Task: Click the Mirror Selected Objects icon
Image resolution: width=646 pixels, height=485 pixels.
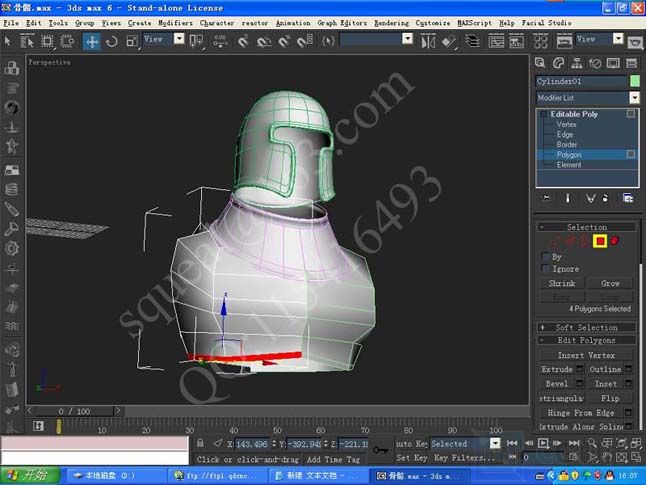Action: (x=428, y=41)
